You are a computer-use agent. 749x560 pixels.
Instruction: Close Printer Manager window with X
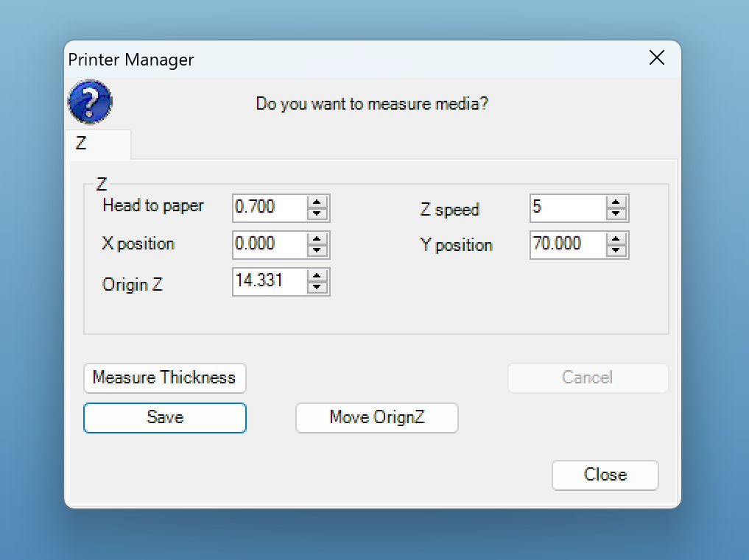click(x=656, y=59)
